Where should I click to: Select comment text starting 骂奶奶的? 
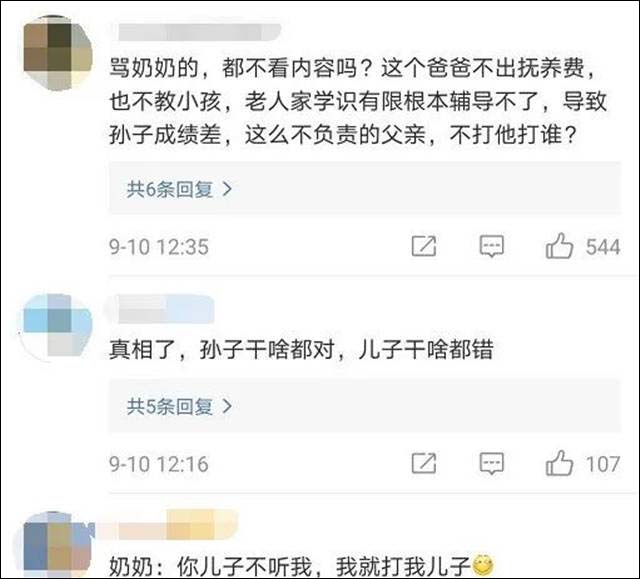(358, 101)
